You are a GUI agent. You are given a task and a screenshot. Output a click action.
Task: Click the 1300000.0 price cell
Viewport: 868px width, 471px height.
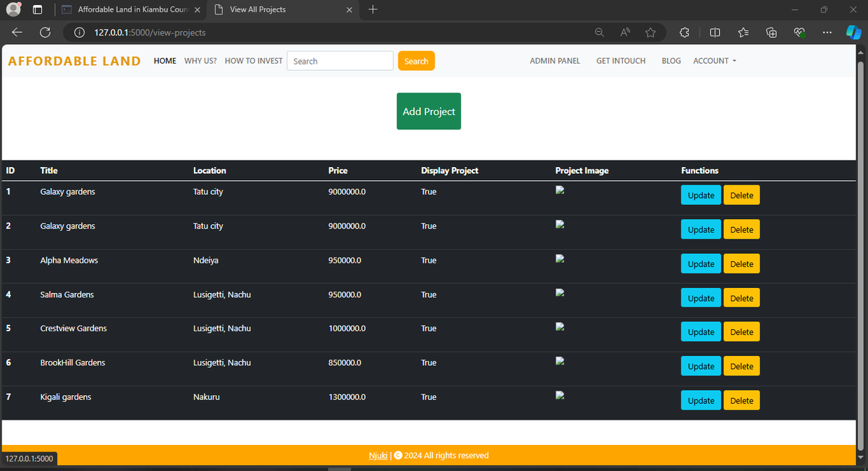click(x=347, y=397)
